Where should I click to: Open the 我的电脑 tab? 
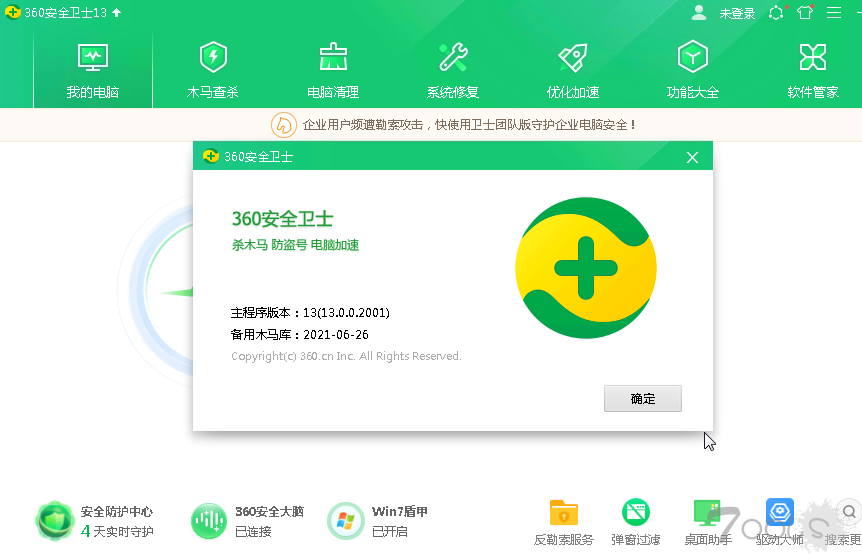[x=93, y=69]
